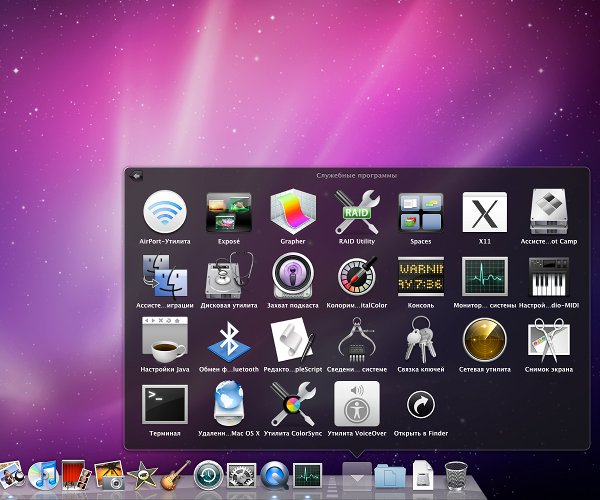This screenshot has height=500, width=600.
Task: Collapse the open stack via its Dock icon
Action: (x=356, y=475)
